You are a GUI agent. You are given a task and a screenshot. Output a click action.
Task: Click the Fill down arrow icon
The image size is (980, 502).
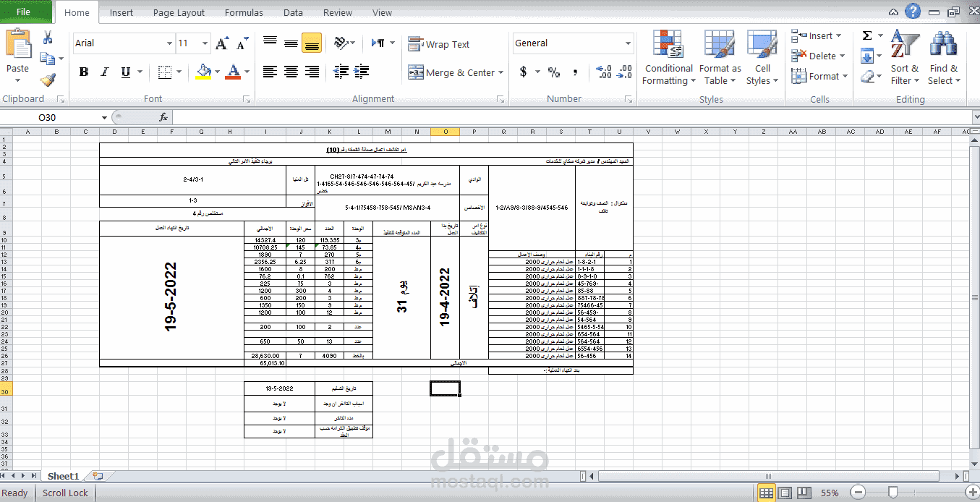pos(867,56)
